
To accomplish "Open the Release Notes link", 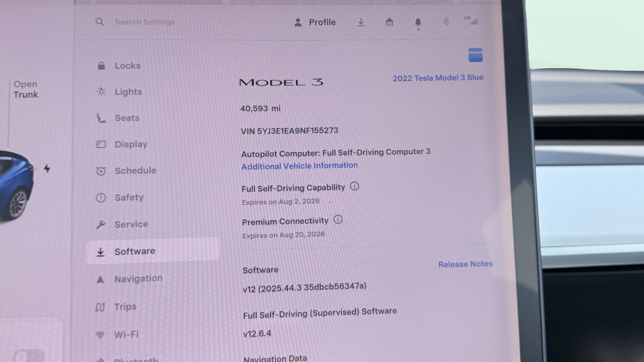I will click(465, 264).
